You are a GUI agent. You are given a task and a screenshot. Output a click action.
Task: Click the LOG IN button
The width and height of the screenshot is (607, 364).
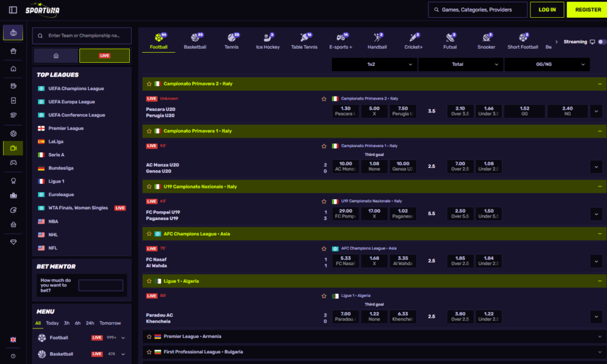(x=547, y=9)
